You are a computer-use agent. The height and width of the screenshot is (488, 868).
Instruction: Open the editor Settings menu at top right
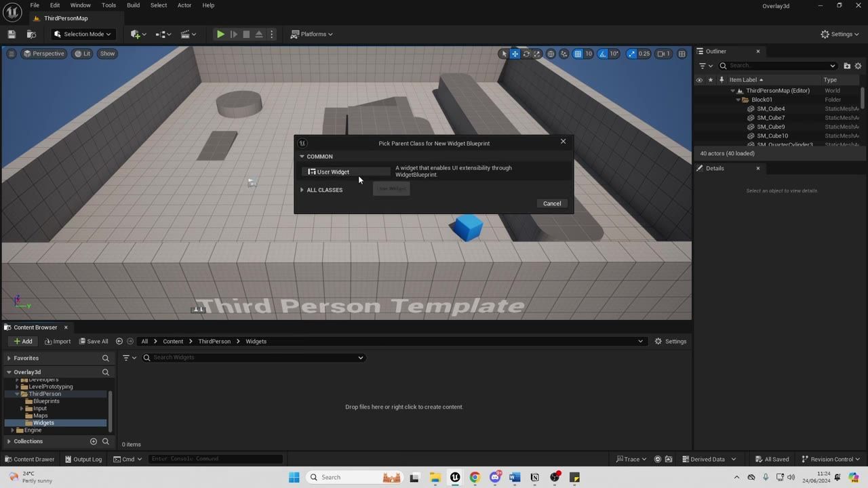click(x=840, y=34)
